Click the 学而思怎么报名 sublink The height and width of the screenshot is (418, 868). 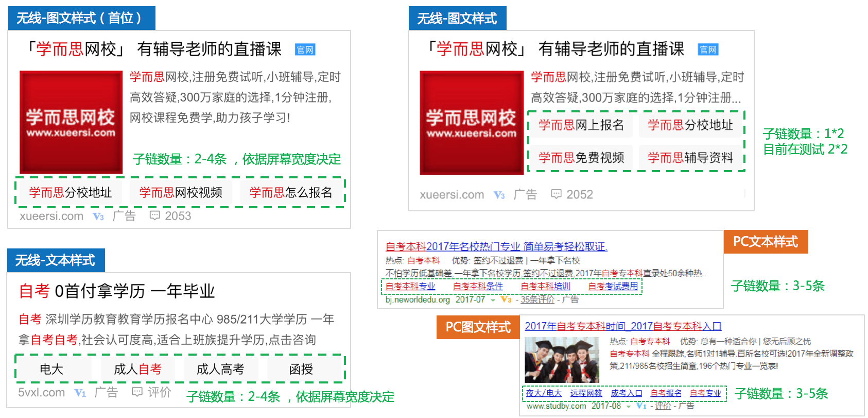point(291,193)
